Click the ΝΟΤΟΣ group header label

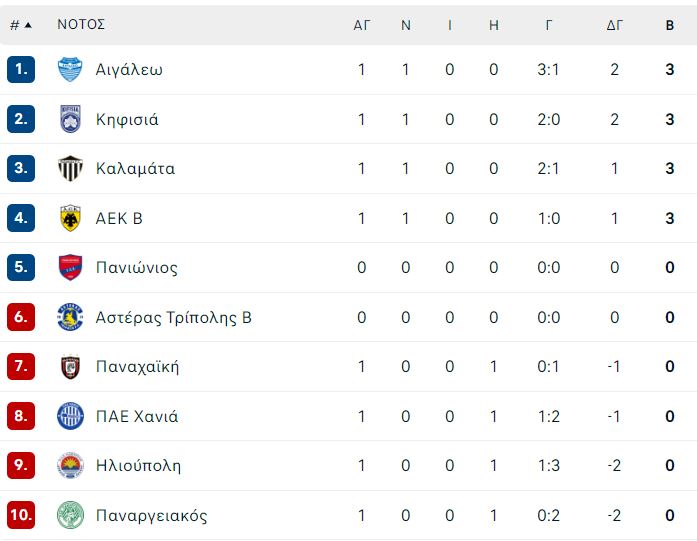(x=81, y=24)
